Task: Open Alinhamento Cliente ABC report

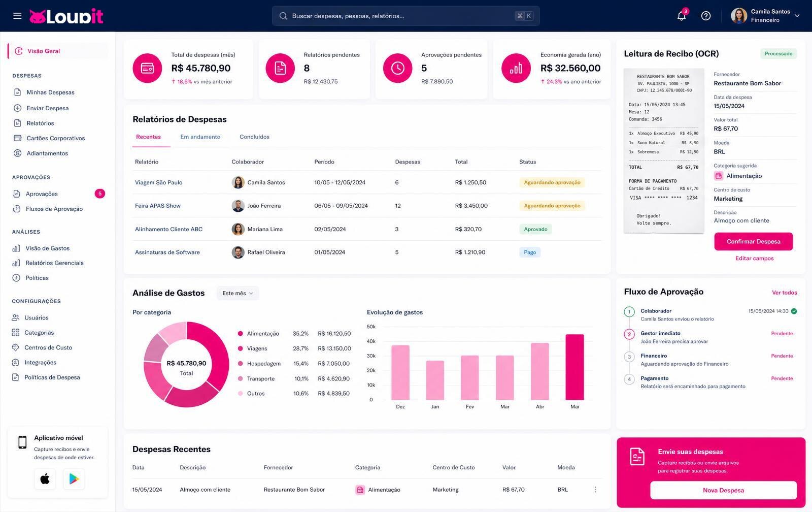Action: [168, 229]
